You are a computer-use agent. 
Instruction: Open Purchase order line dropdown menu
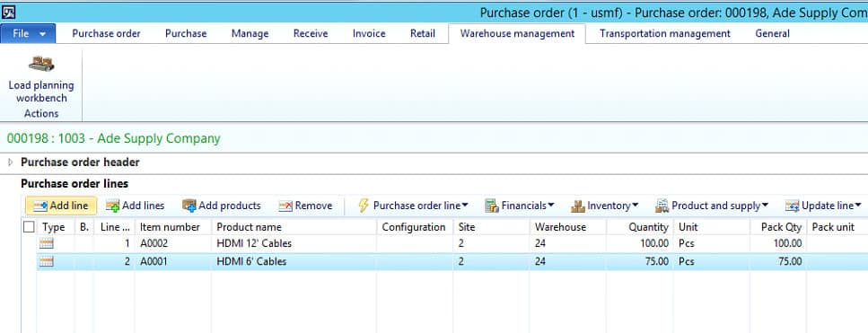(413, 206)
